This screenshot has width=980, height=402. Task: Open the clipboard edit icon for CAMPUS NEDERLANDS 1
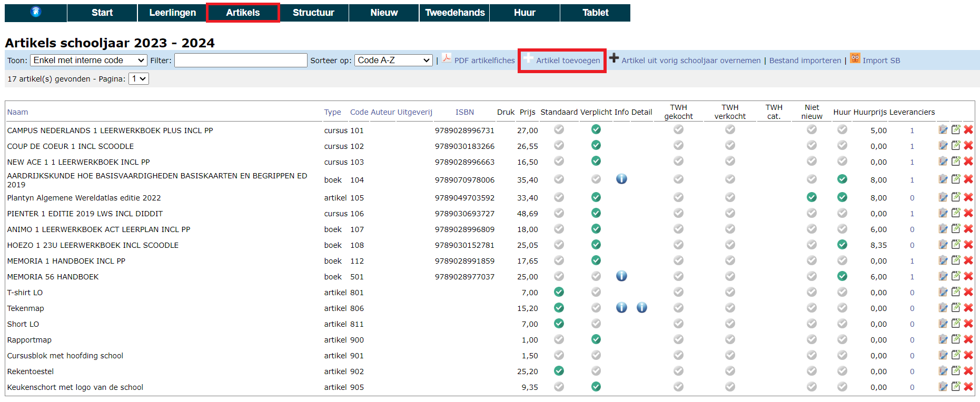click(943, 129)
